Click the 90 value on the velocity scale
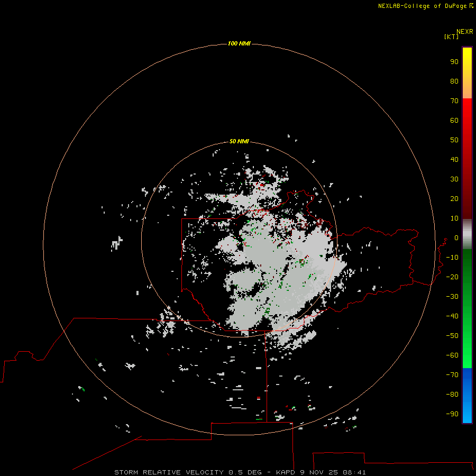This screenshot has width=476, height=476. (x=454, y=62)
